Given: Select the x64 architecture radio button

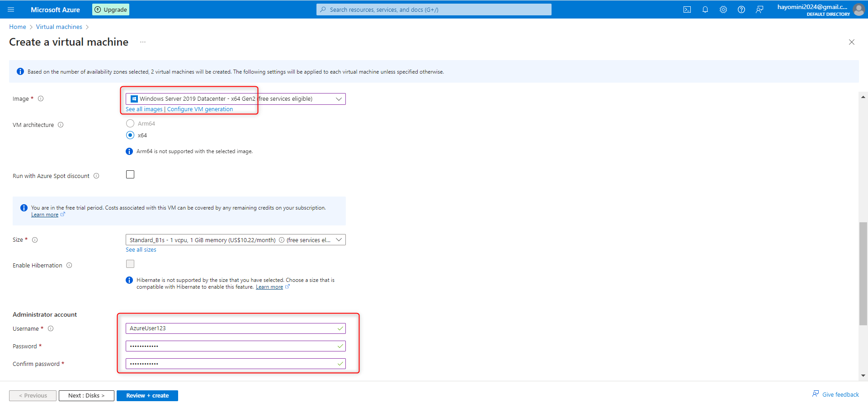Looking at the screenshot, I should tap(130, 135).
